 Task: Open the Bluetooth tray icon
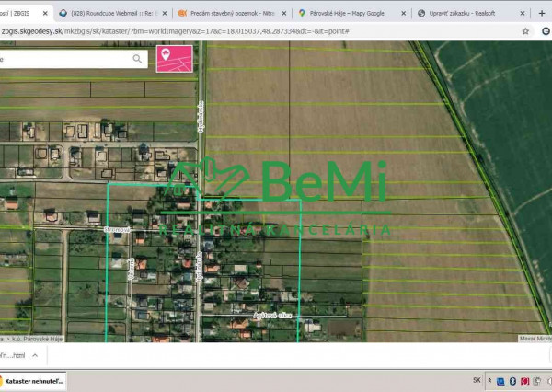click(x=513, y=381)
